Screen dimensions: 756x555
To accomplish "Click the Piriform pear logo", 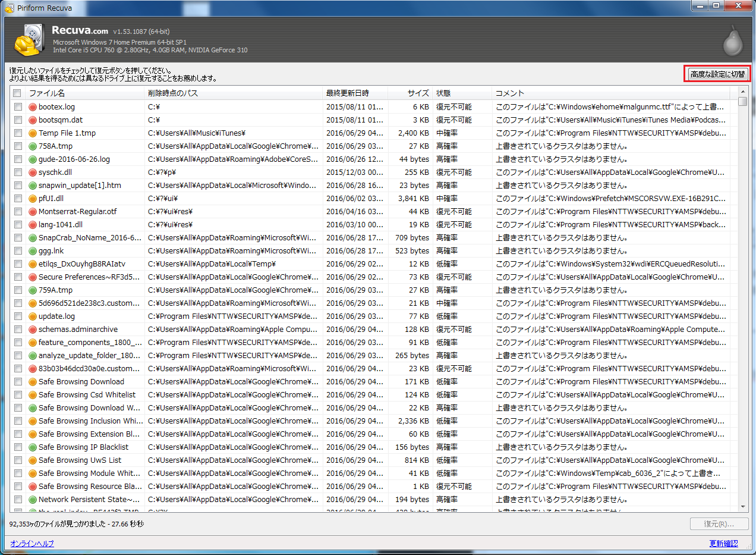I will [732, 41].
